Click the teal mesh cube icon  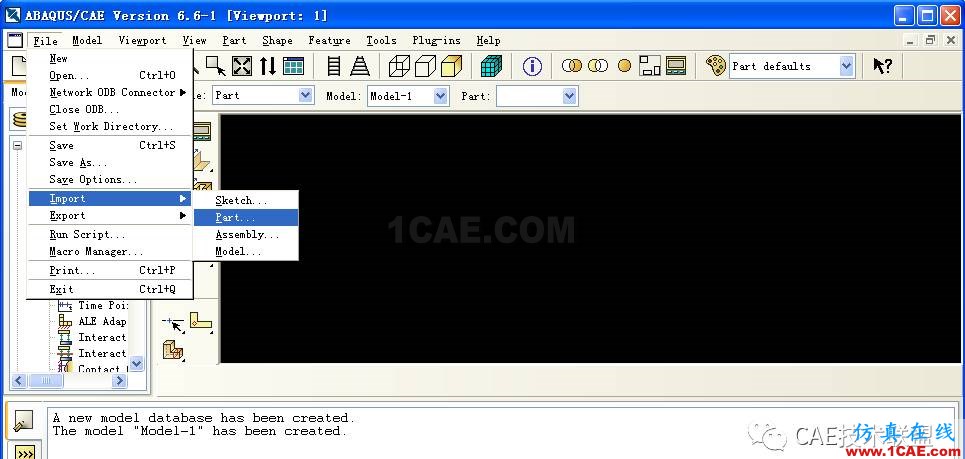coord(491,66)
